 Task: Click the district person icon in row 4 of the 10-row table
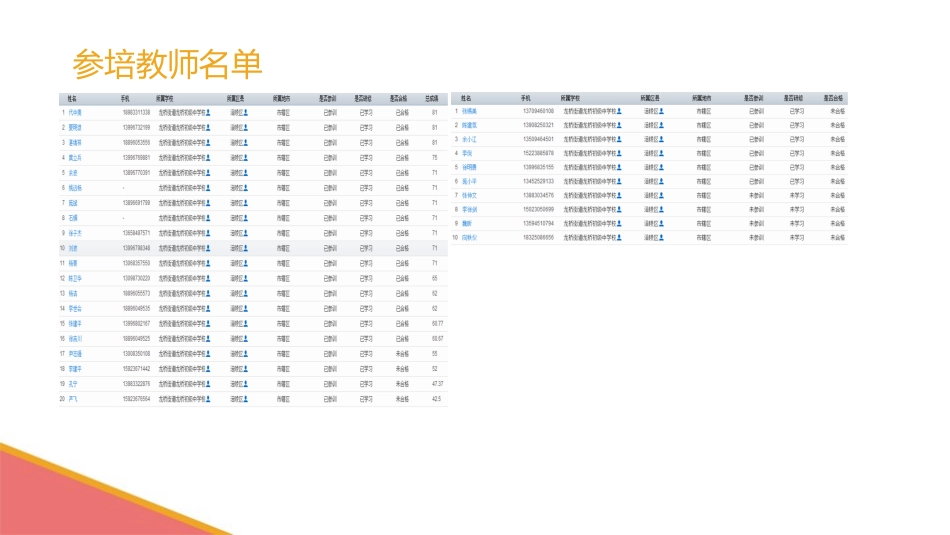(662, 153)
